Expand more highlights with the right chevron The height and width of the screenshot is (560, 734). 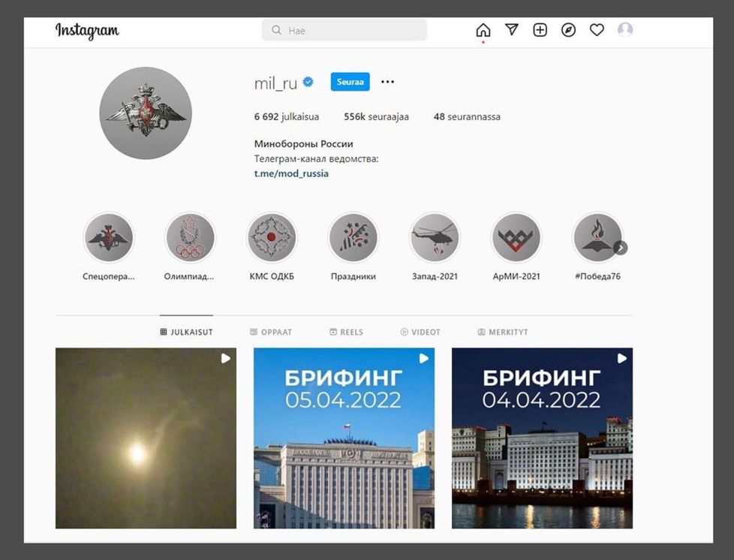[x=620, y=247]
